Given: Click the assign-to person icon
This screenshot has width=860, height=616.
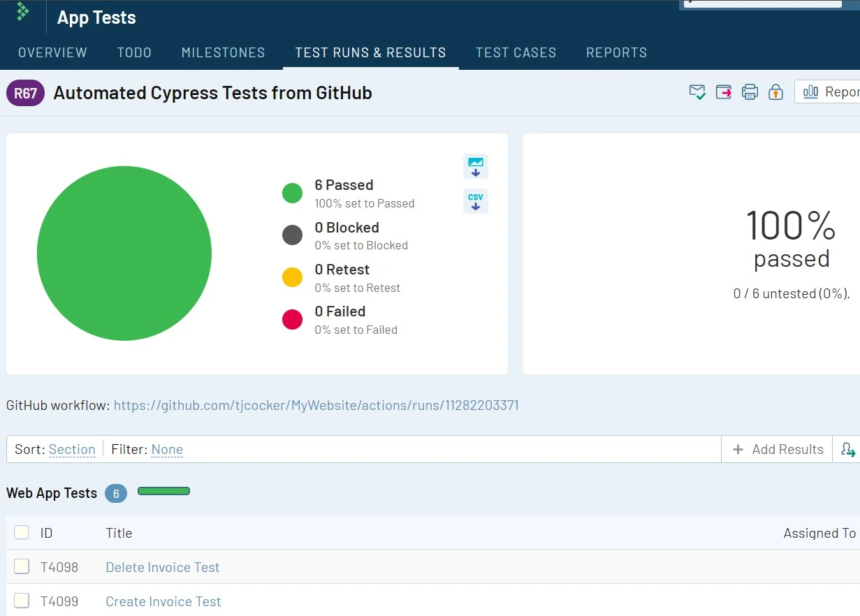Looking at the screenshot, I should point(848,450).
